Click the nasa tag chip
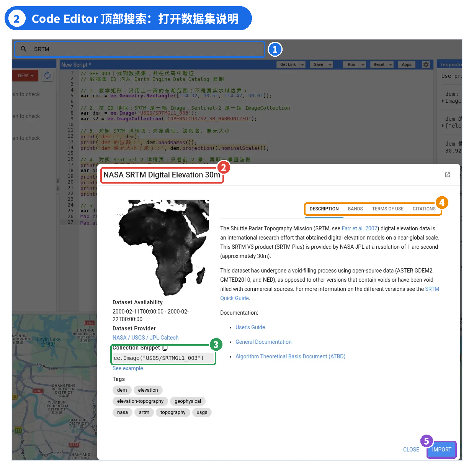 click(x=123, y=412)
